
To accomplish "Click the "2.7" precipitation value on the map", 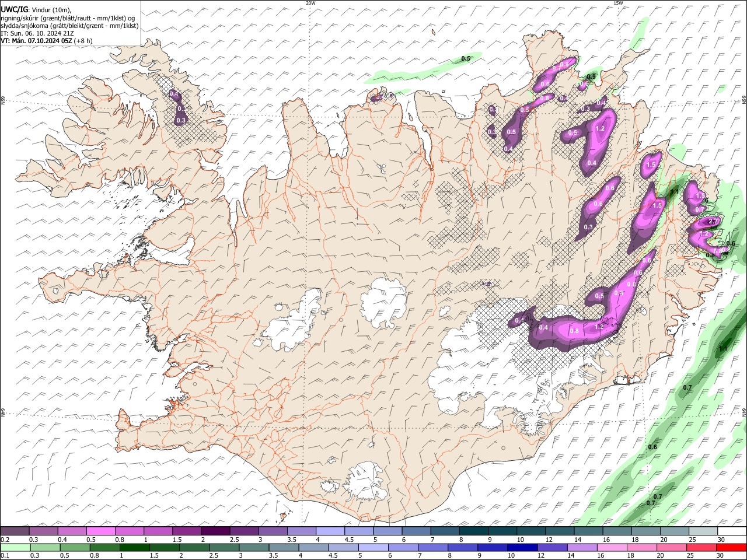I will coord(712,222).
